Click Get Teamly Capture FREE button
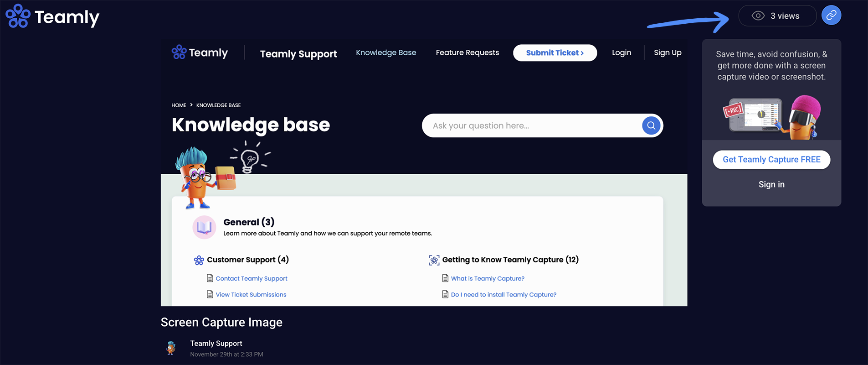 coord(771,160)
